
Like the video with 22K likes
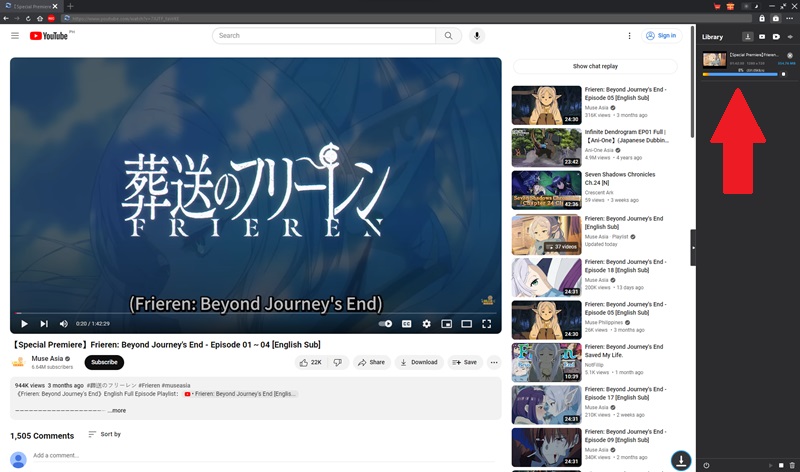[311, 362]
